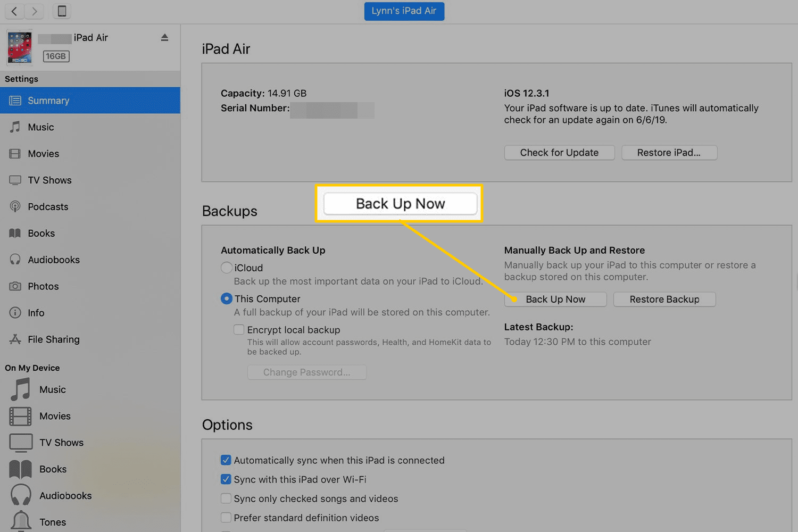Click the eject icon next to iPad Air
The width and height of the screenshot is (798, 532).
click(x=164, y=38)
